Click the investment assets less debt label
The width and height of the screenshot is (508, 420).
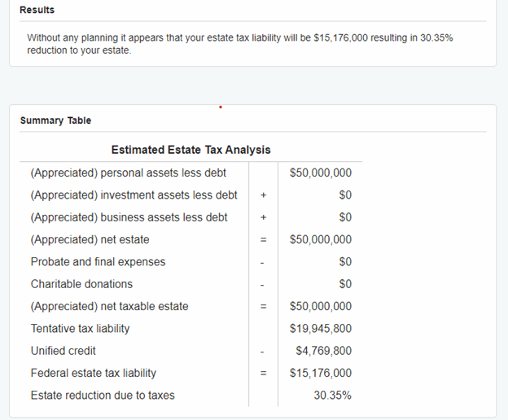pos(134,195)
